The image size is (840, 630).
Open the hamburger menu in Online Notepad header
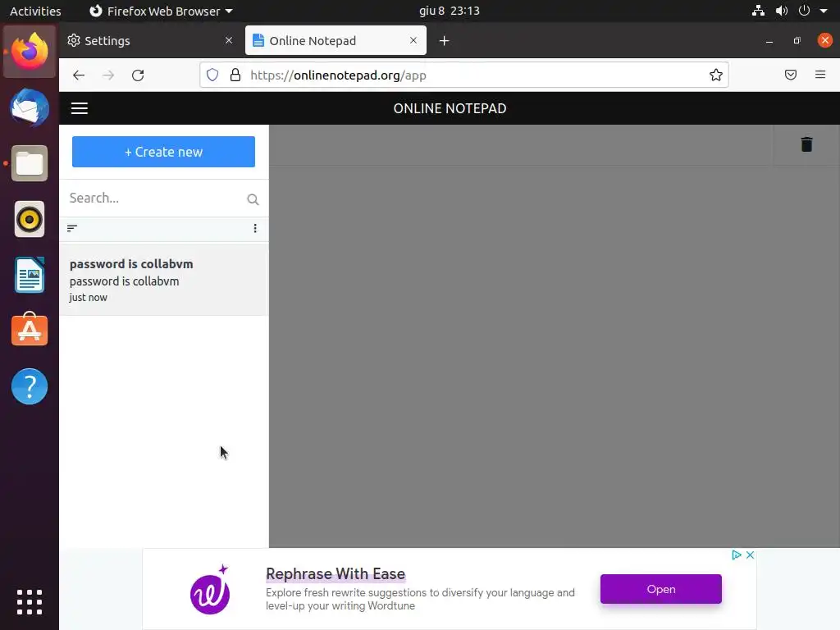pos(80,108)
